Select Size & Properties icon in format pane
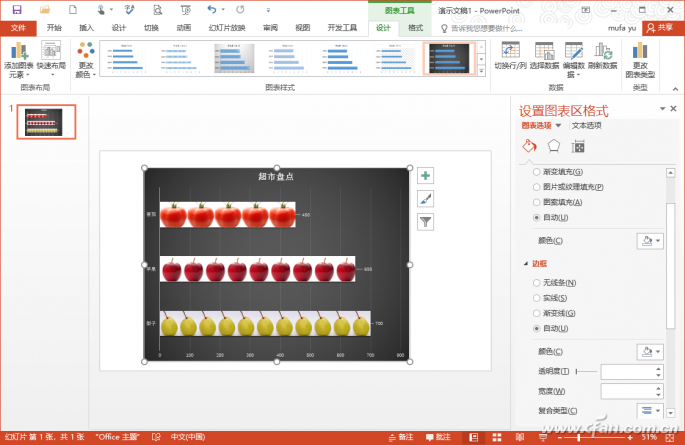The image size is (685, 445). pos(578,147)
